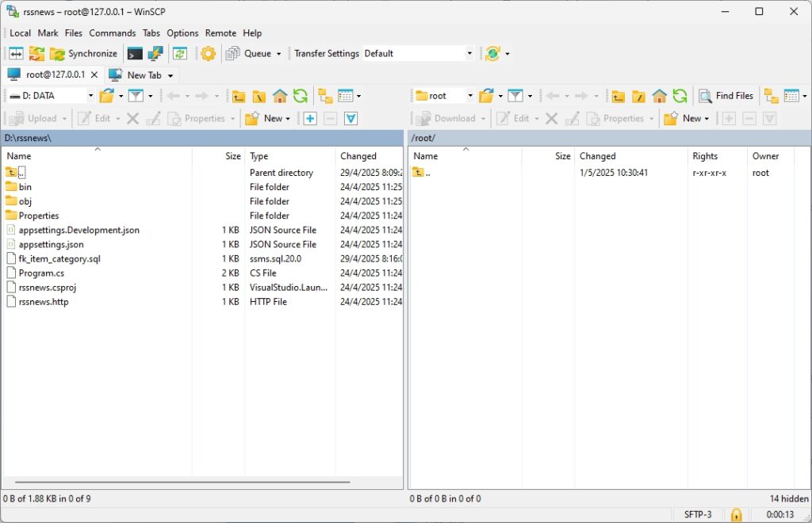
Task: Click the Queue button
Action: click(249, 53)
